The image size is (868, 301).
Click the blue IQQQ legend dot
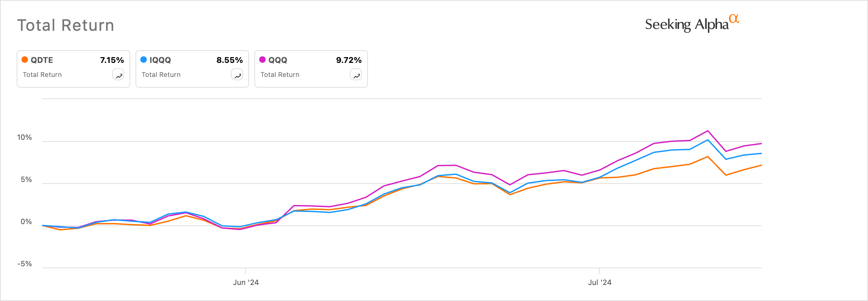point(144,60)
